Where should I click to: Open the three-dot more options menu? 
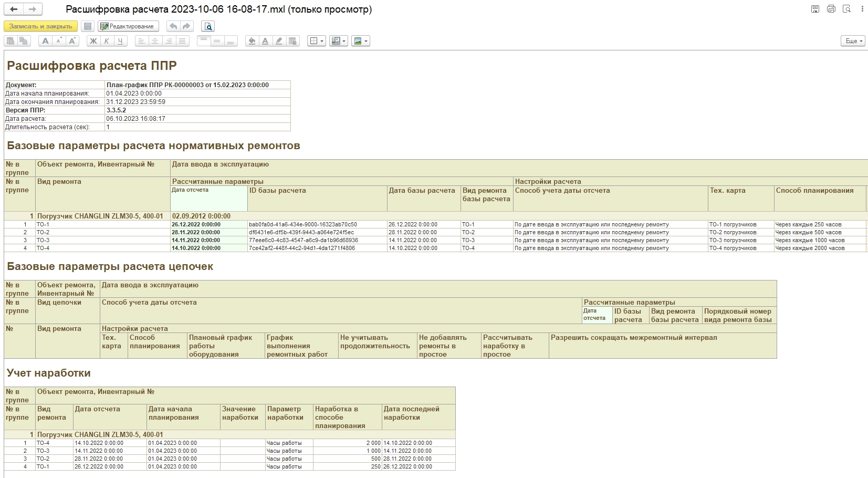coord(863,9)
